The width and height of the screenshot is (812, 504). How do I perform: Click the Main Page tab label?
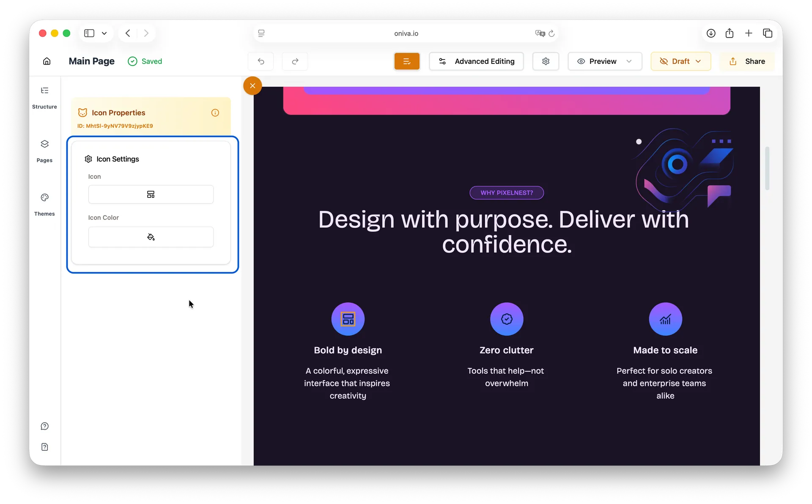[91, 61]
